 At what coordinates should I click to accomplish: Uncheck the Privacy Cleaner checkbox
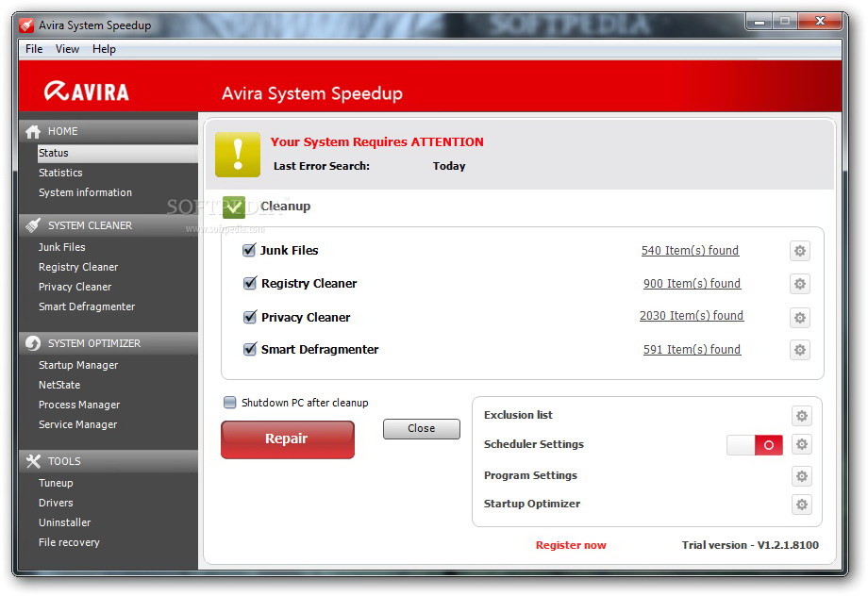click(250, 317)
